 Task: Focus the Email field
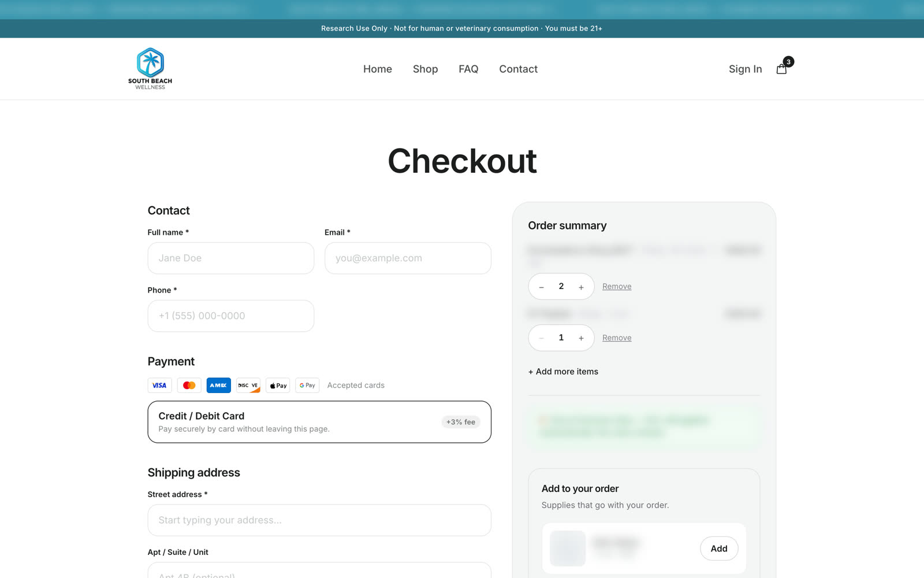click(408, 258)
